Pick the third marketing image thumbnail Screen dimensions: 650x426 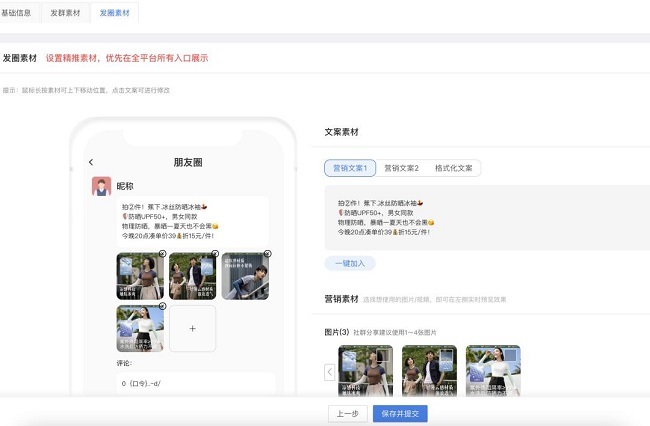click(492, 371)
